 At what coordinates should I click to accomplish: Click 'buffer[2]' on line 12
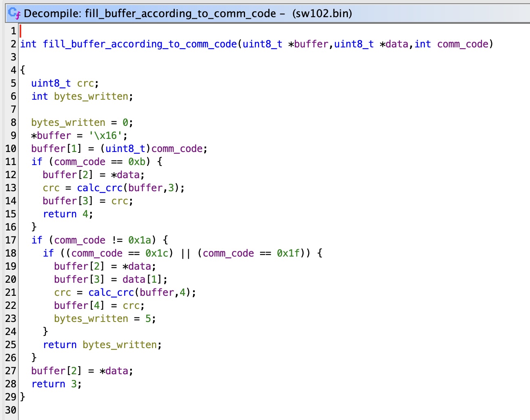(68, 175)
